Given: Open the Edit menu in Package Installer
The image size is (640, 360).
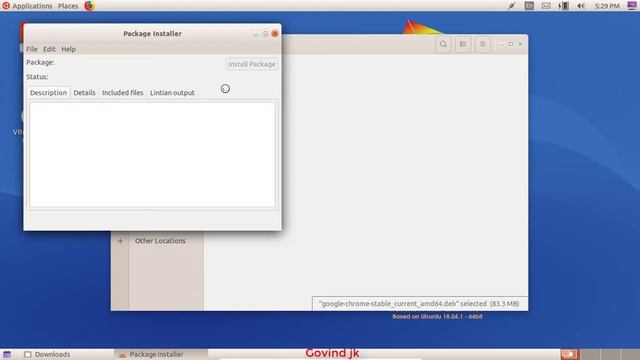Looking at the screenshot, I should coord(49,49).
